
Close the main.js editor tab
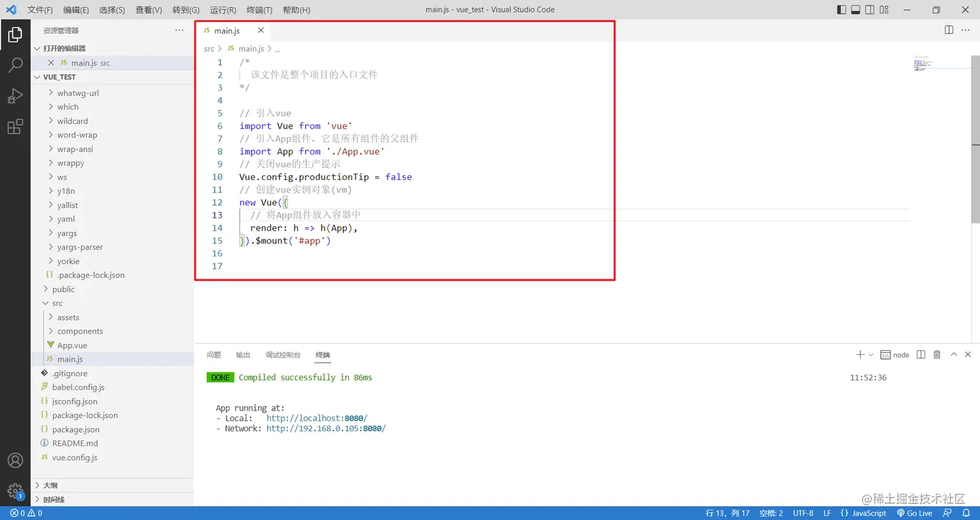261,30
